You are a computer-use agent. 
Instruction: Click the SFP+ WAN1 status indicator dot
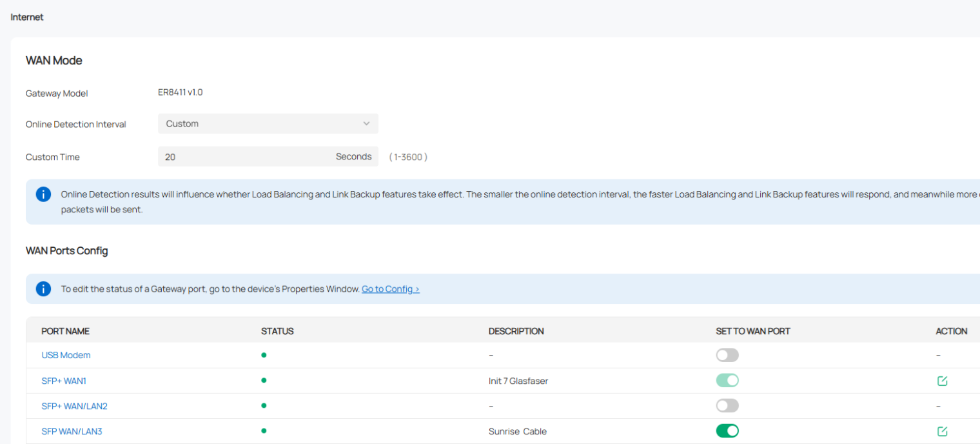click(264, 381)
